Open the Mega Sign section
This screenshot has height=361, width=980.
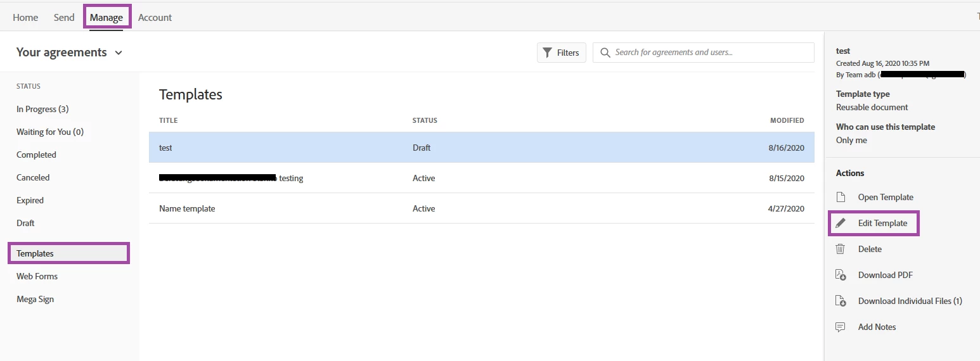35,299
